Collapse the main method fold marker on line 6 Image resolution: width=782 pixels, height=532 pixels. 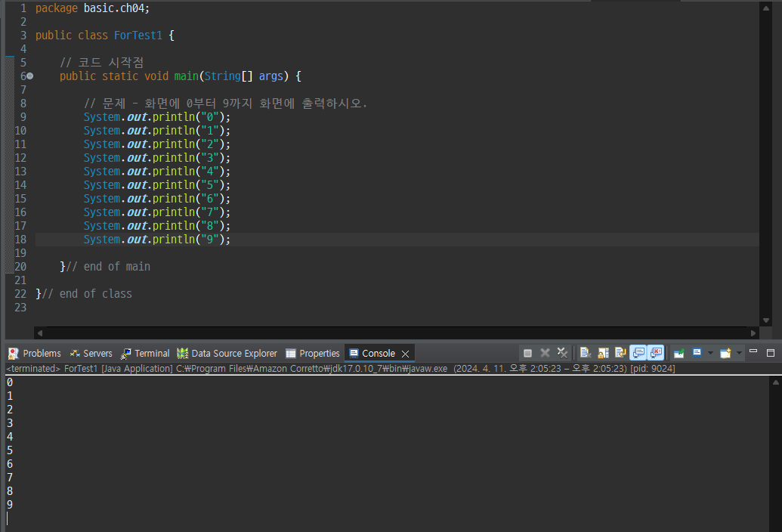click(x=30, y=76)
